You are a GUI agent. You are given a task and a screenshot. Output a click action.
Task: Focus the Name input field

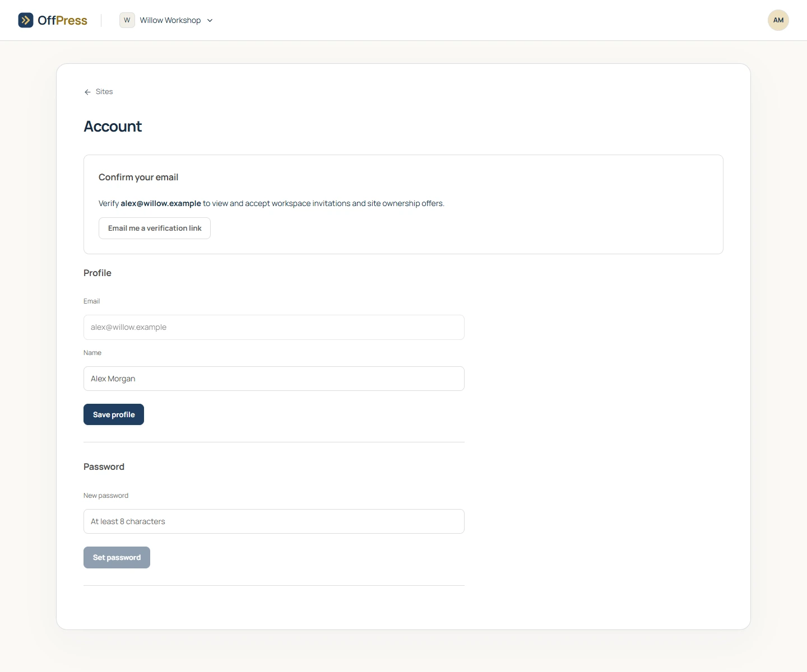point(274,379)
